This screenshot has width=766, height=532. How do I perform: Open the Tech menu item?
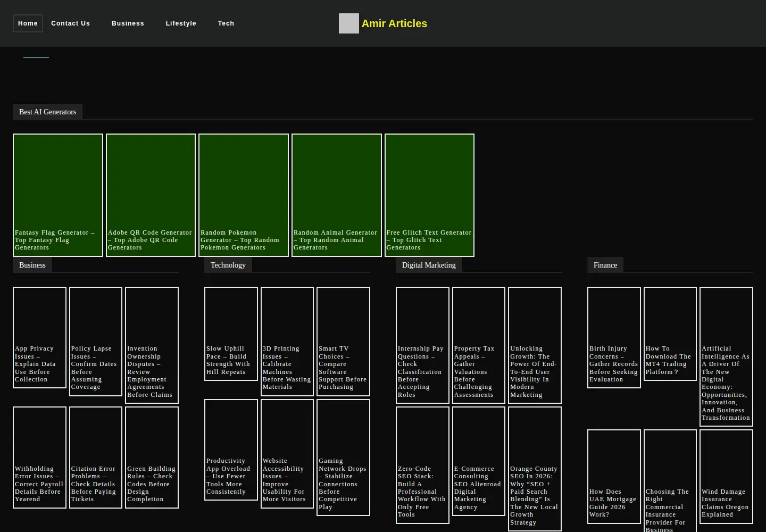click(226, 23)
